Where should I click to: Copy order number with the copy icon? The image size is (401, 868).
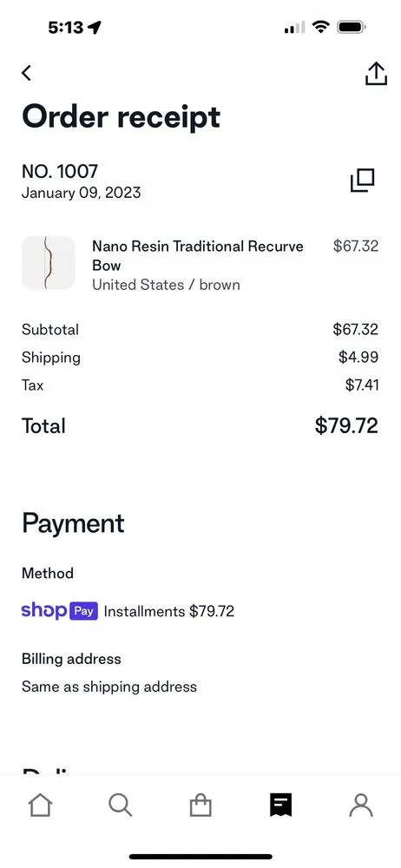363,181
